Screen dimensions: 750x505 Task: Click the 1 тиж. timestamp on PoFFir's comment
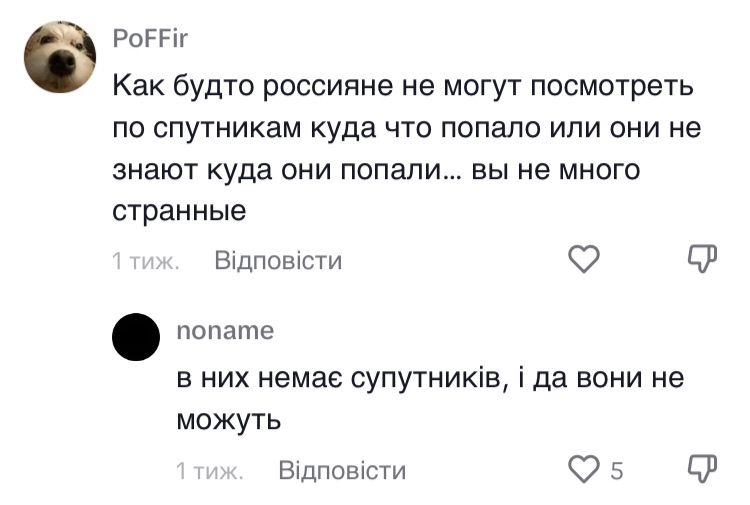(x=146, y=262)
